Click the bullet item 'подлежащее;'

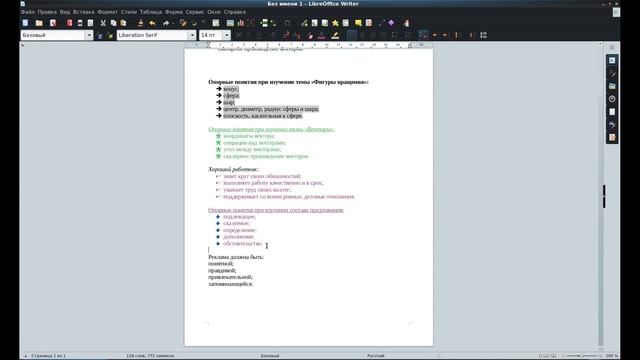click(x=239, y=217)
